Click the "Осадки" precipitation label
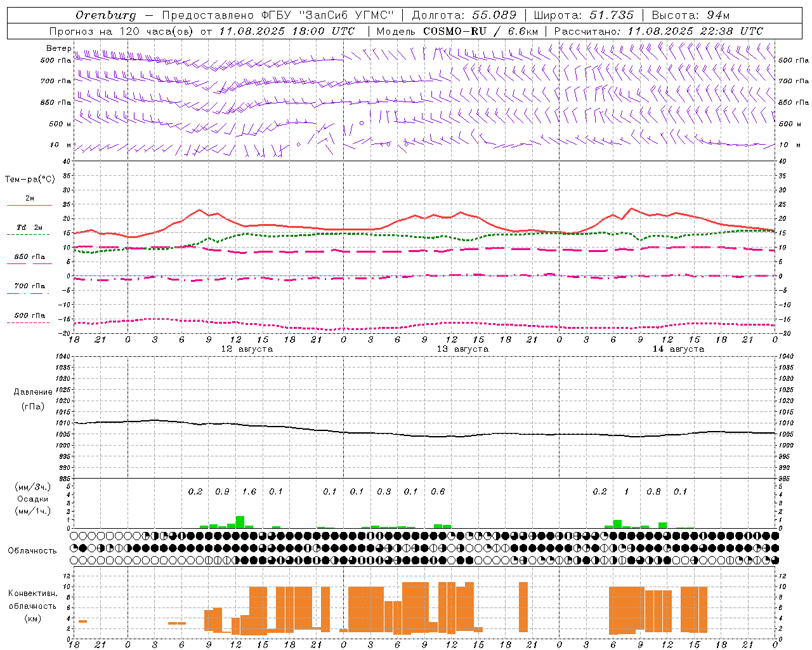This screenshot has width=812, height=650. point(33,499)
